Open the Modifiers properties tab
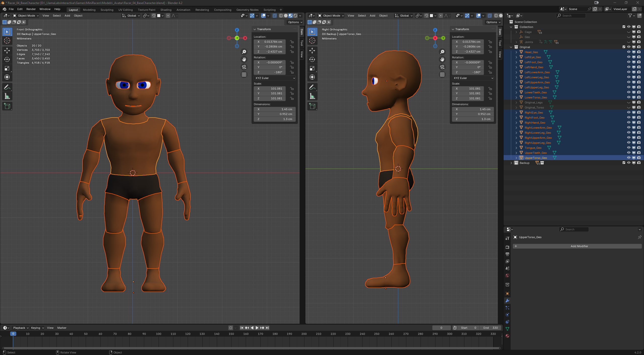644x355 pixels. click(507, 301)
